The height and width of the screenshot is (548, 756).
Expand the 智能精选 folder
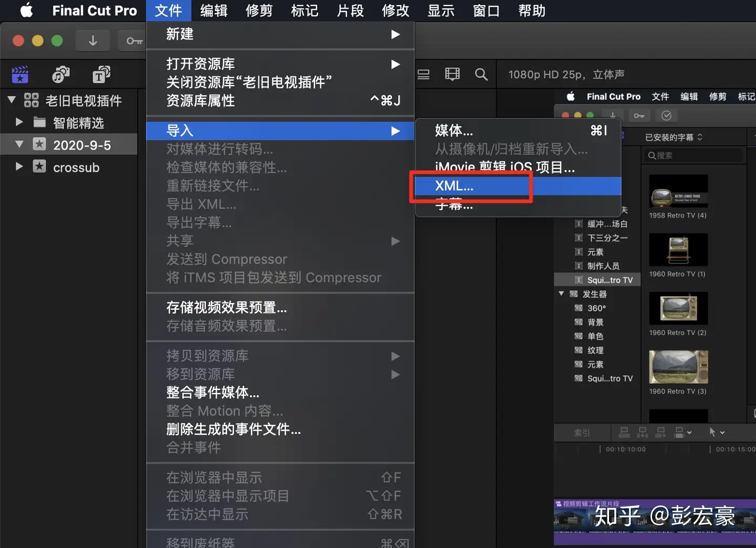tap(19, 122)
